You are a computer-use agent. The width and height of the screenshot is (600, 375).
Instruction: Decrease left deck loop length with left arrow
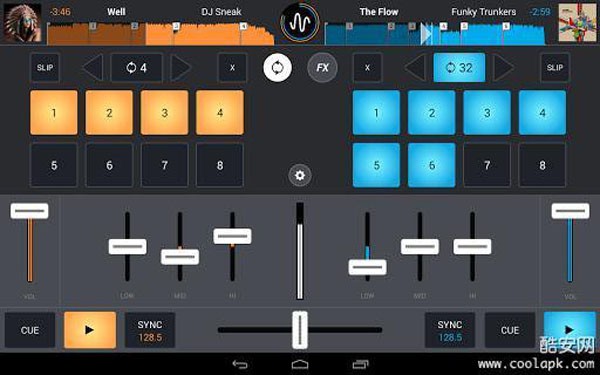point(93,68)
